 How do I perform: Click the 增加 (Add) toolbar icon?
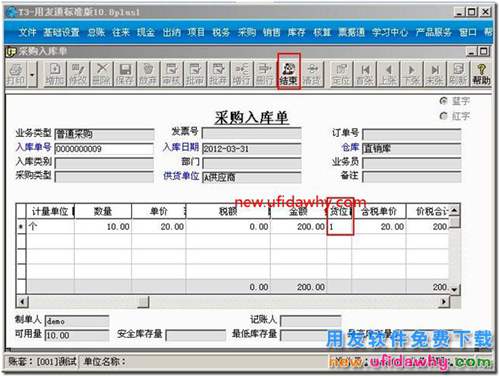click(55, 74)
